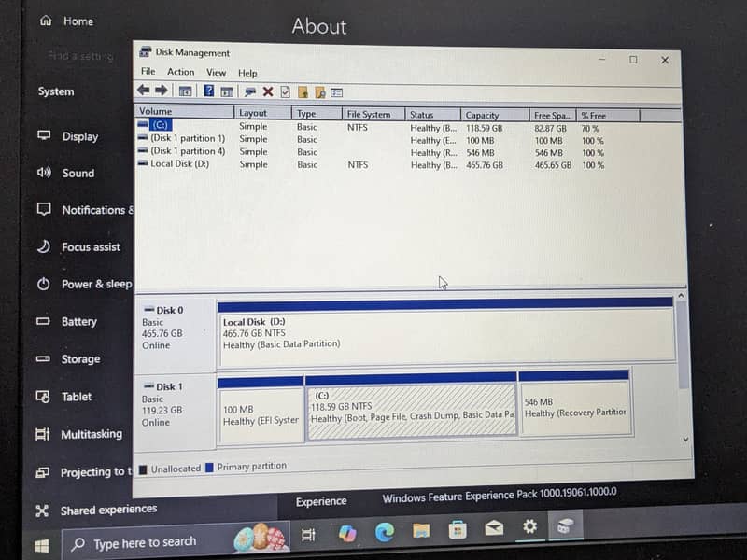Click the blue Primary partition legend swatch
This screenshot has width=747, height=560.
209,468
